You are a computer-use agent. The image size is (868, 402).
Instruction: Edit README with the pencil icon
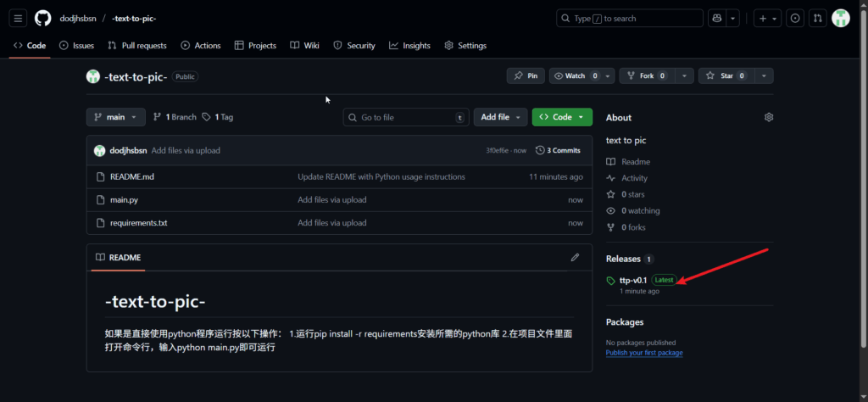tap(575, 257)
